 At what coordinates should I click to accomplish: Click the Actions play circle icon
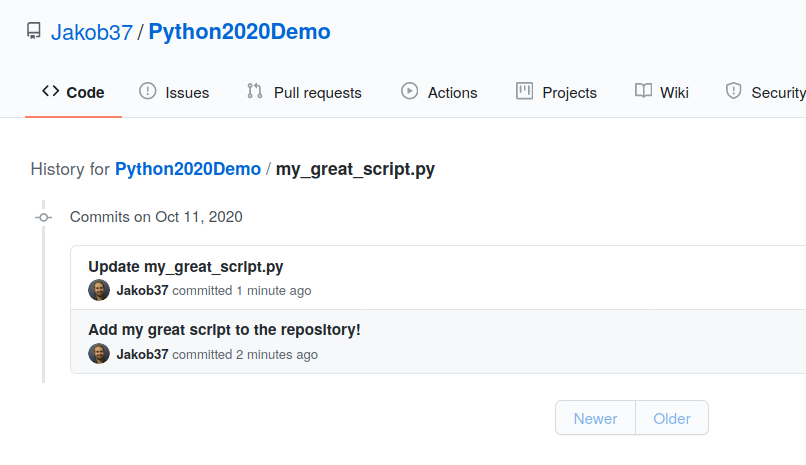point(410,91)
